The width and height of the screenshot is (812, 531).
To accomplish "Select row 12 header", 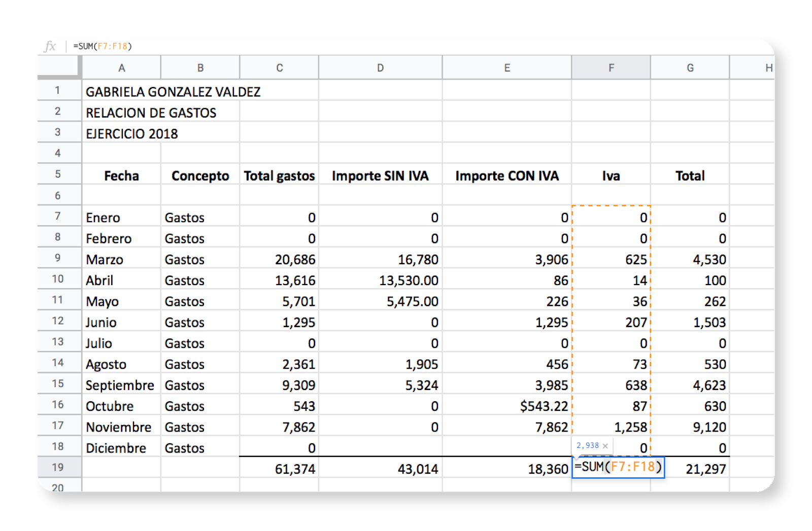I will pyautogui.click(x=59, y=321).
